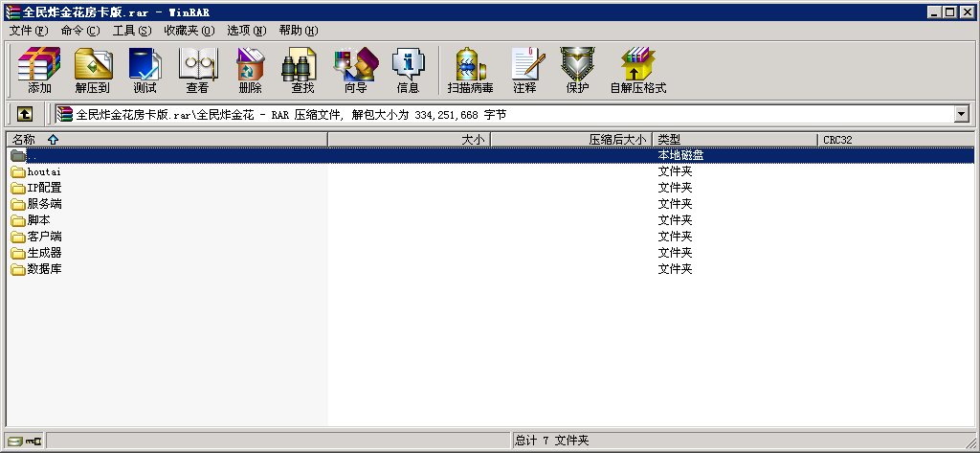Select the houtai folder
The width and height of the screenshot is (980, 453).
43,171
